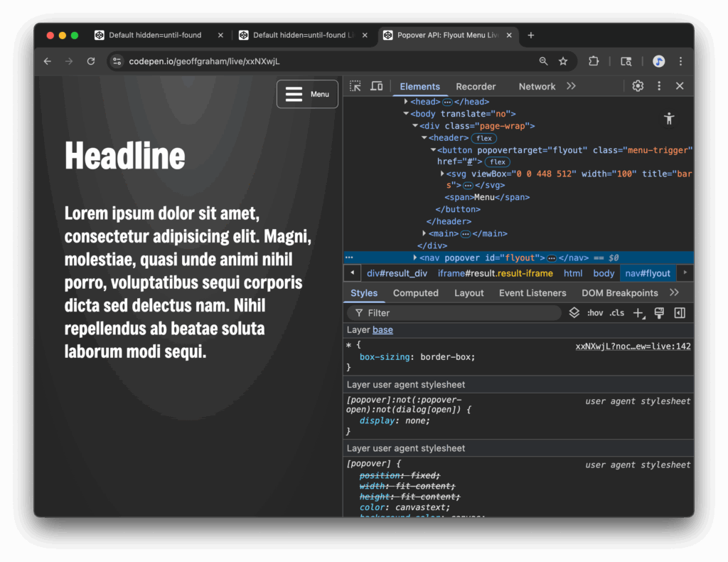The height and width of the screenshot is (562, 728).
Task: Open the Chrome profile avatar
Action: pos(658,61)
